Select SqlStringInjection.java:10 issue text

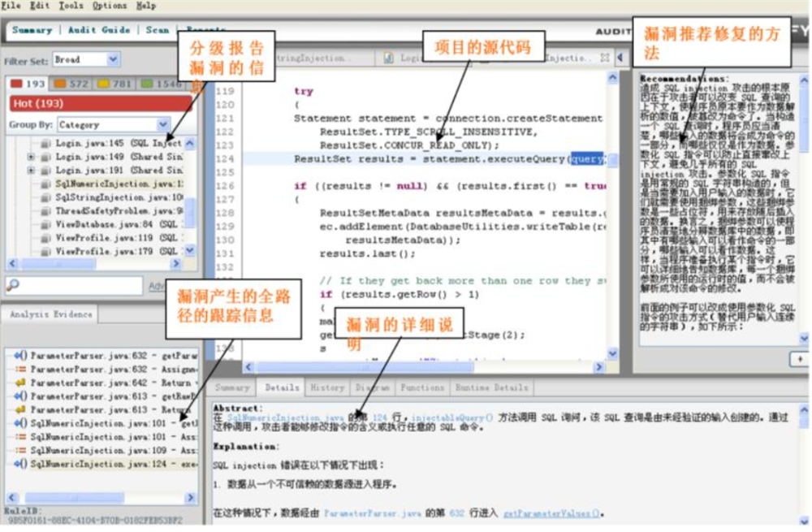[119, 197]
